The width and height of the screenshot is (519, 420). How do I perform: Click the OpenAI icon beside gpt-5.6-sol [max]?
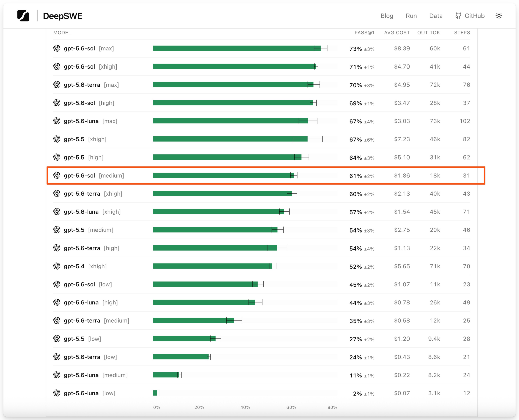57,48
